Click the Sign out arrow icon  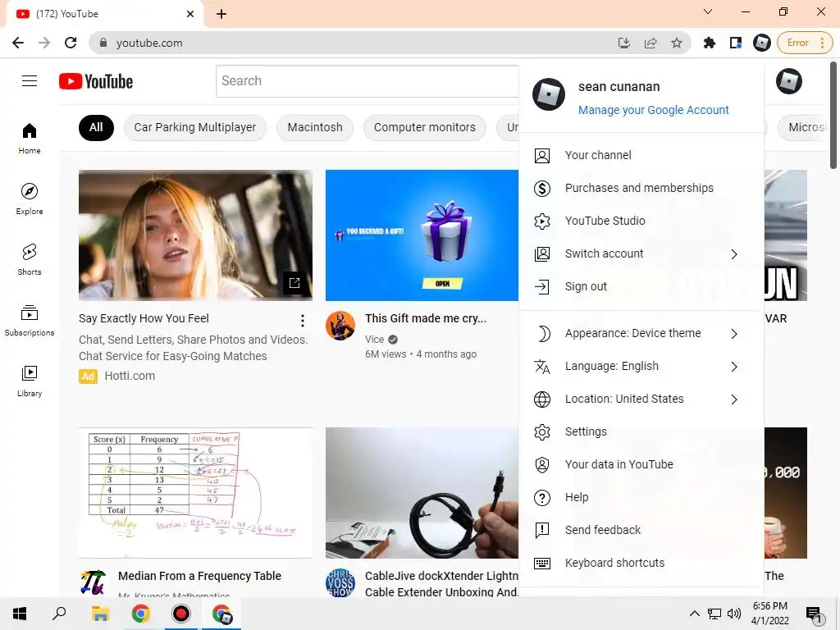pos(542,286)
